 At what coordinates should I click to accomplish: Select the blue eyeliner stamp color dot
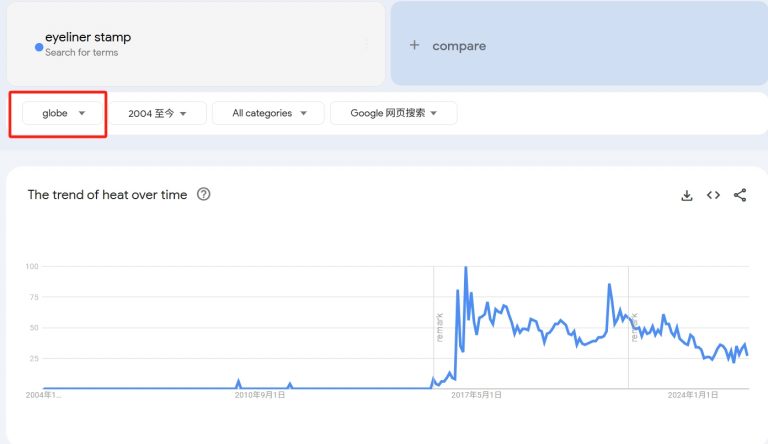39,47
